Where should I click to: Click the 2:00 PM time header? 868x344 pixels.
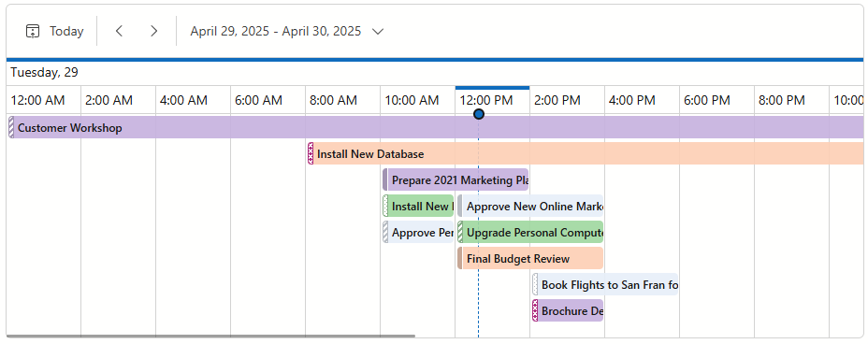(x=567, y=100)
